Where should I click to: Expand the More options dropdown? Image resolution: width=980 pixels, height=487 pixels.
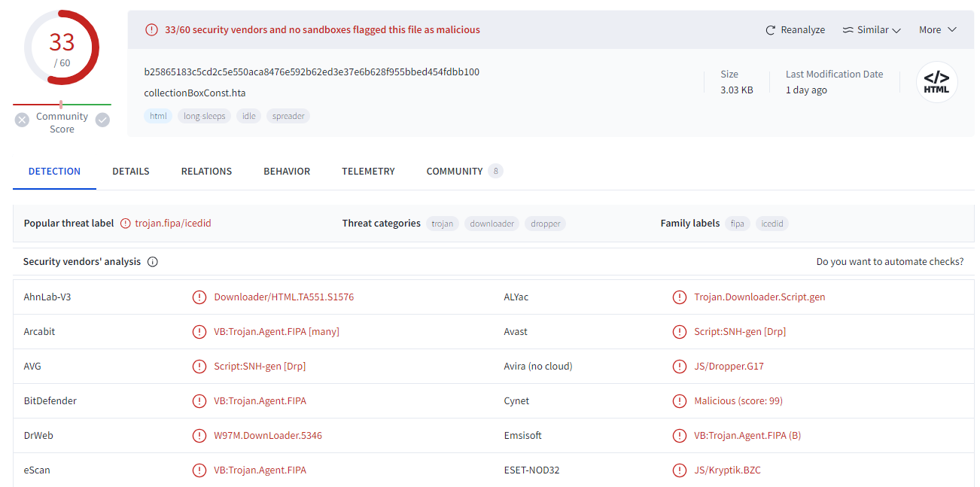pos(937,30)
